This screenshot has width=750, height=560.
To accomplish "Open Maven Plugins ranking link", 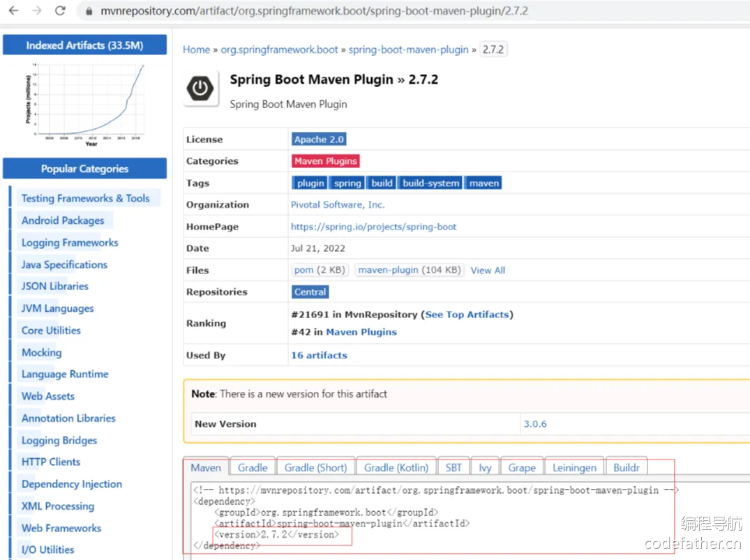I will point(361,332).
